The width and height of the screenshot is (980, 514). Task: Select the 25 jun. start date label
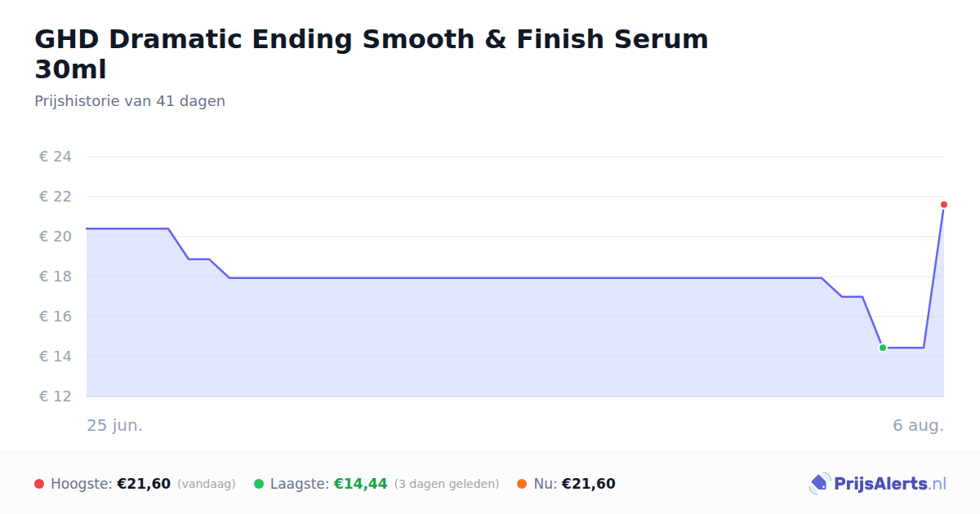click(115, 425)
